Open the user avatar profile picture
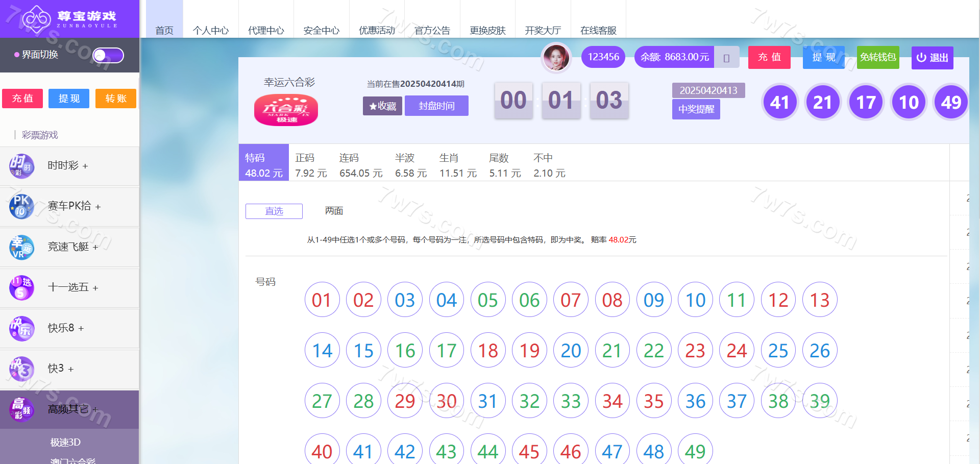This screenshot has height=464, width=980. [556, 57]
